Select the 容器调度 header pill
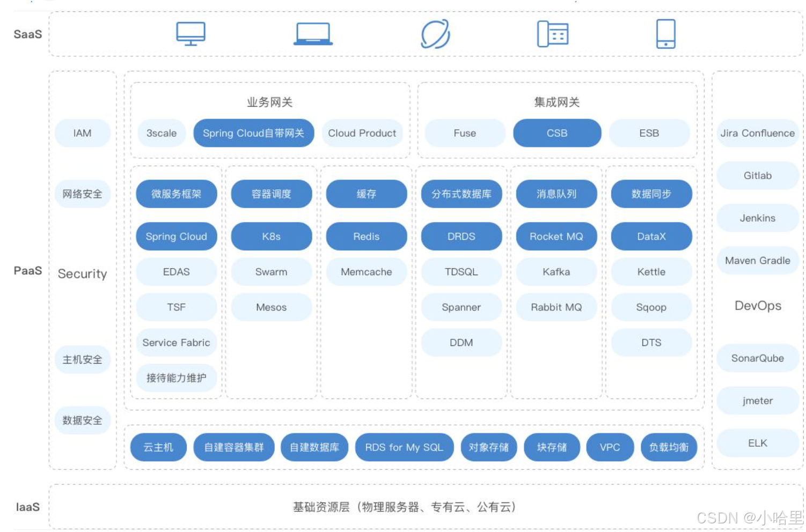 pos(272,194)
